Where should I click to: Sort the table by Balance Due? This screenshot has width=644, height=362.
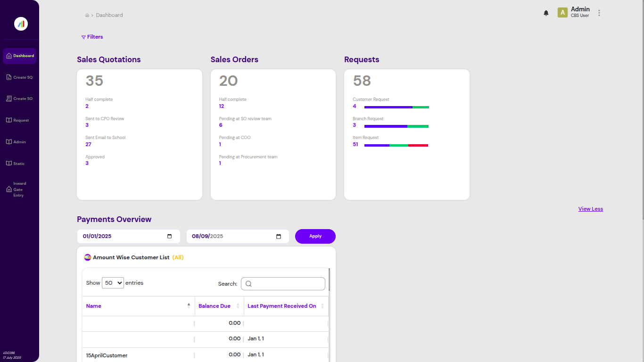[x=214, y=306]
